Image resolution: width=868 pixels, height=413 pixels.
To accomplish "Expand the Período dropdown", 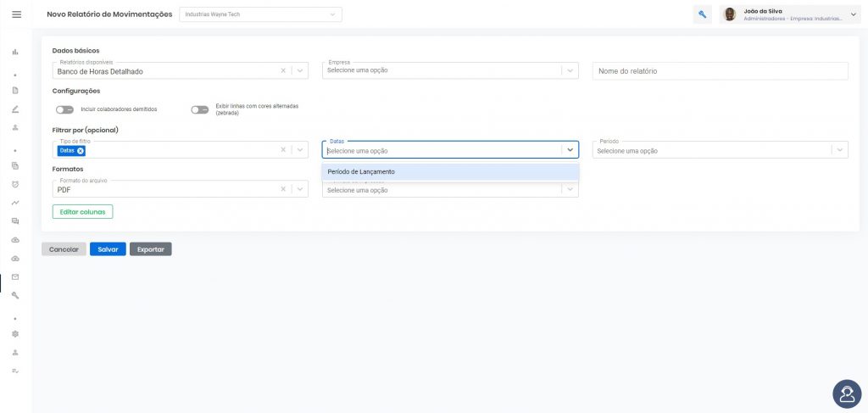I will [840, 150].
